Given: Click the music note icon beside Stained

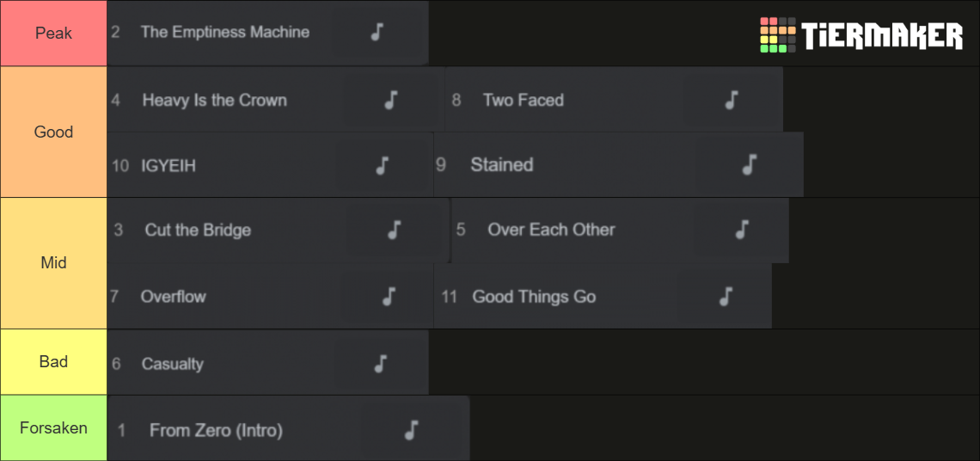Looking at the screenshot, I should [x=750, y=164].
